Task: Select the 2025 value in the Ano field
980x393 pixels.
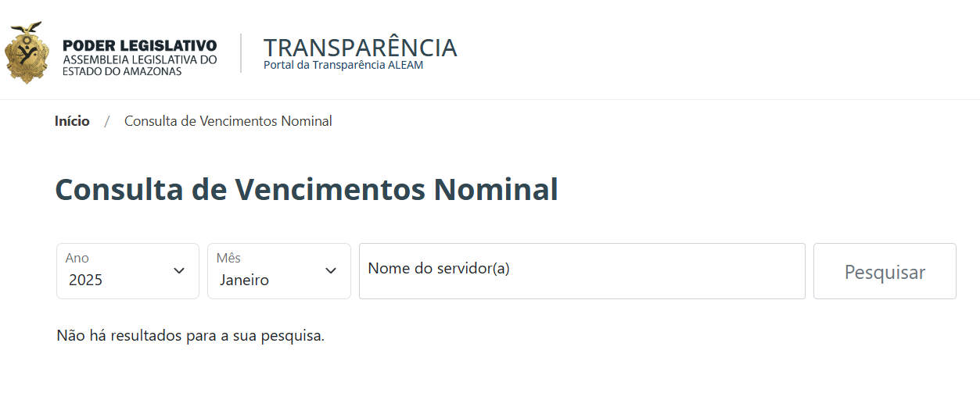Action: (85, 280)
